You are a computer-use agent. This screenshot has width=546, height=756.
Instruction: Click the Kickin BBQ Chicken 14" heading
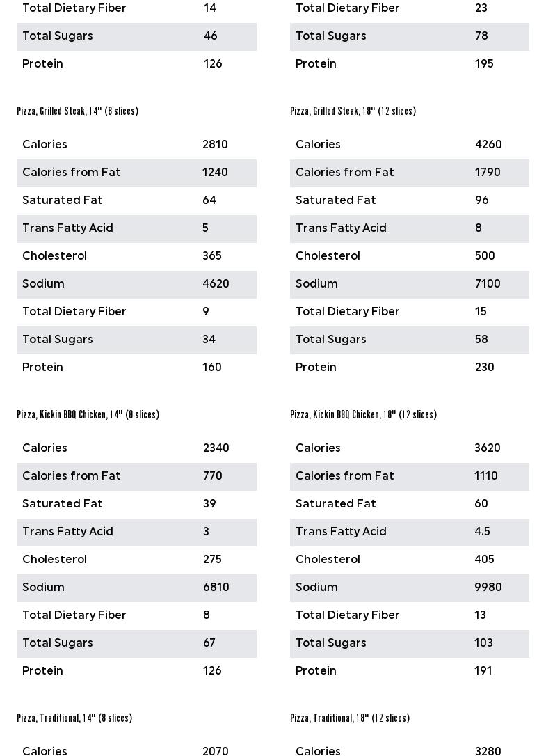coord(88,415)
